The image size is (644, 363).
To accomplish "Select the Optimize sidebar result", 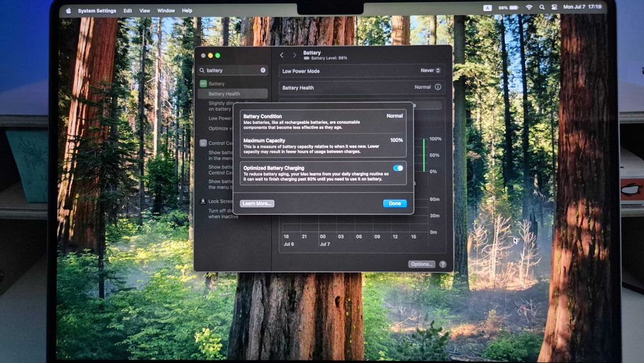I will tap(220, 128).
